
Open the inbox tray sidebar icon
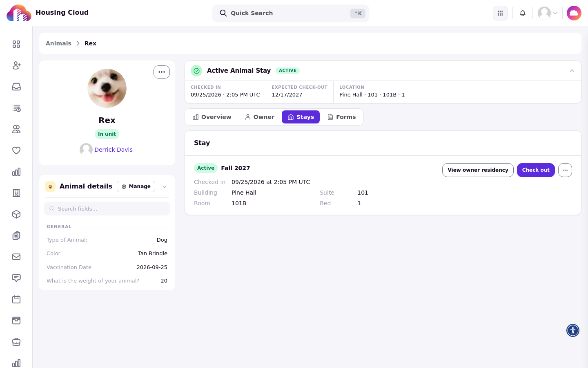(x=16, y=87)
